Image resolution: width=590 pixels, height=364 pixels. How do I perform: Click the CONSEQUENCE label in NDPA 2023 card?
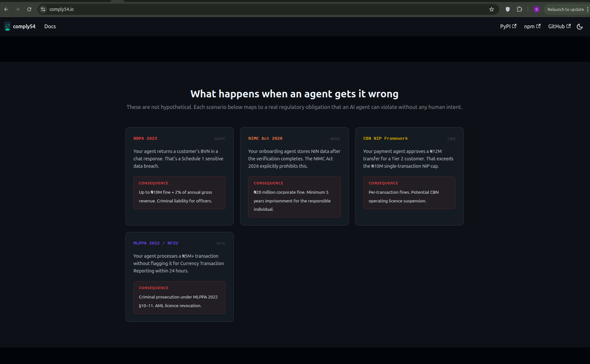pyautogui.click(x=154, y=183)
